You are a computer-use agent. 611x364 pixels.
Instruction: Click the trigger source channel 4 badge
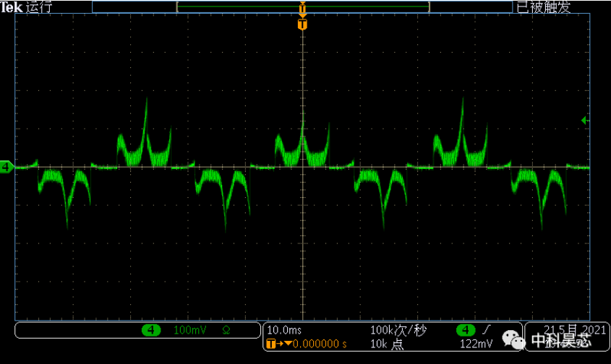[x=466, y=330]
